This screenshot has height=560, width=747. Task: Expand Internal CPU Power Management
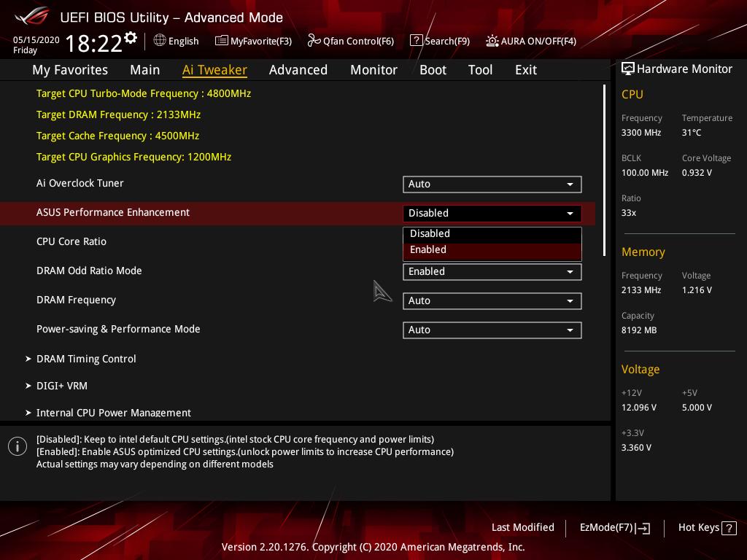[114, 413]
